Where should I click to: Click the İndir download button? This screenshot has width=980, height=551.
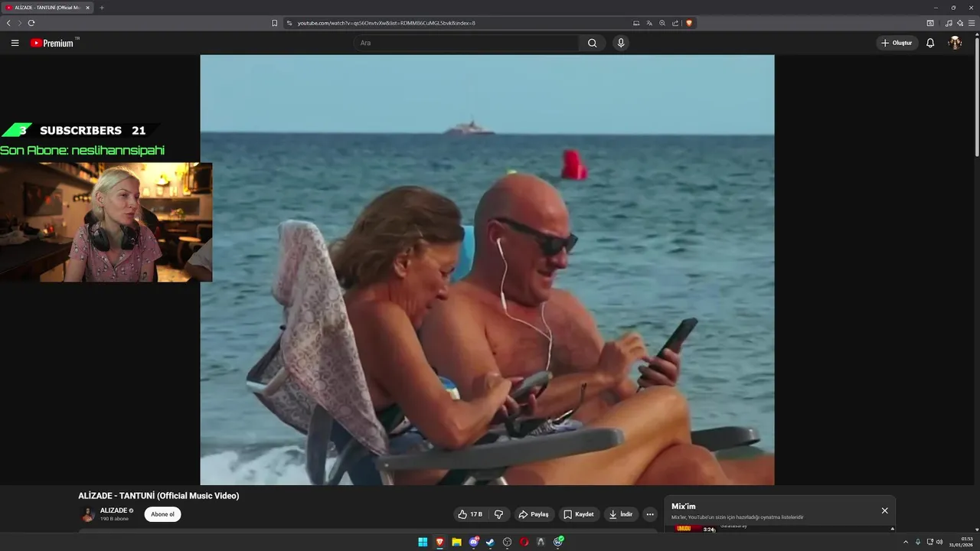click(621, 514)
